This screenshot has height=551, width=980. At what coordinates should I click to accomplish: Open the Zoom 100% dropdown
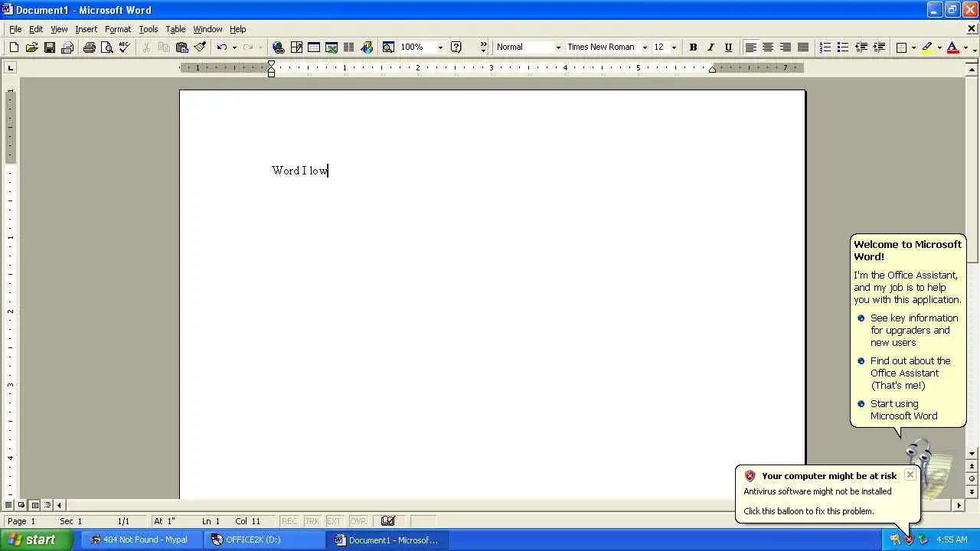[x=440, y=47]
